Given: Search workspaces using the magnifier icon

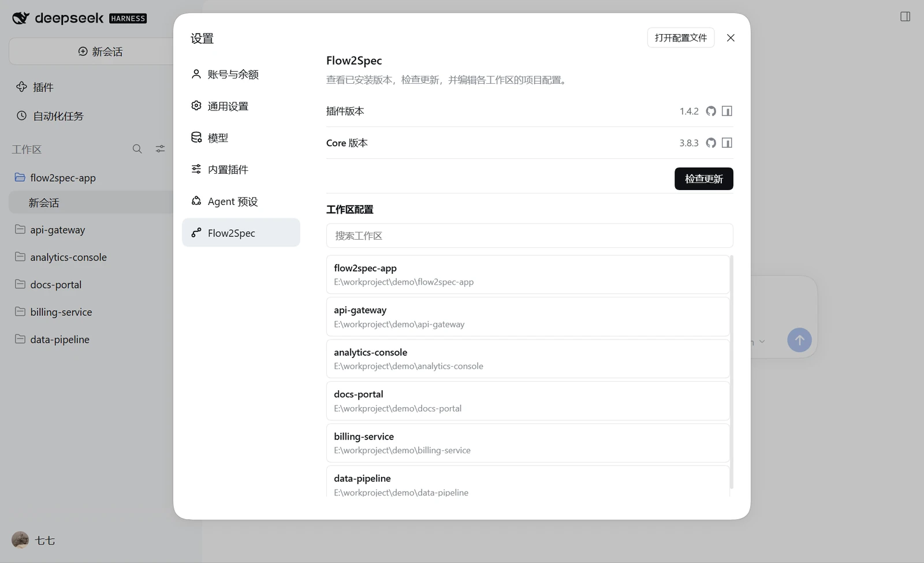Looking at the screenshot, I should click(x=137, y=149).
